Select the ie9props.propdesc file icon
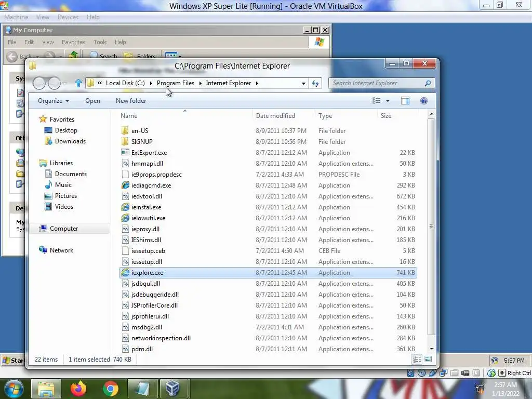Screen dimensions: 532x399 (x=125, y=175)
